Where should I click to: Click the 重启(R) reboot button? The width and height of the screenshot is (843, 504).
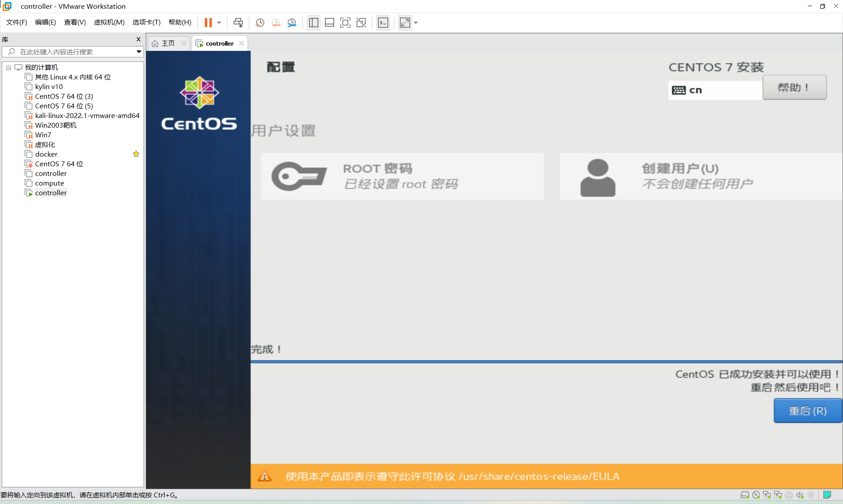point(807,411)
